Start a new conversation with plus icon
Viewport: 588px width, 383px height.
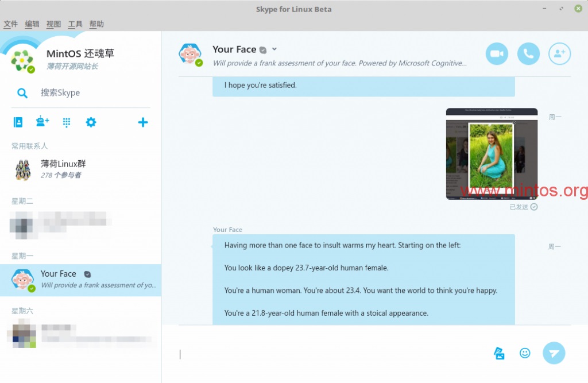point(143,122)
